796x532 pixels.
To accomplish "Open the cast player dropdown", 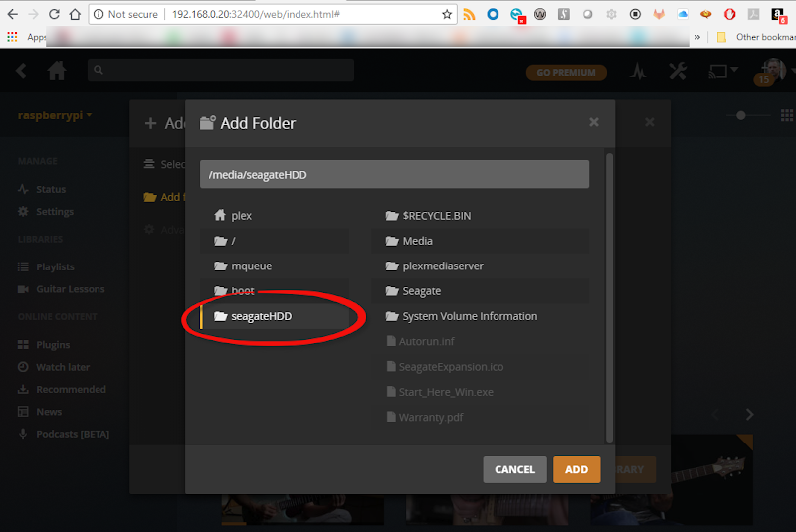I will pyautogui.click(x=723, y=71).
